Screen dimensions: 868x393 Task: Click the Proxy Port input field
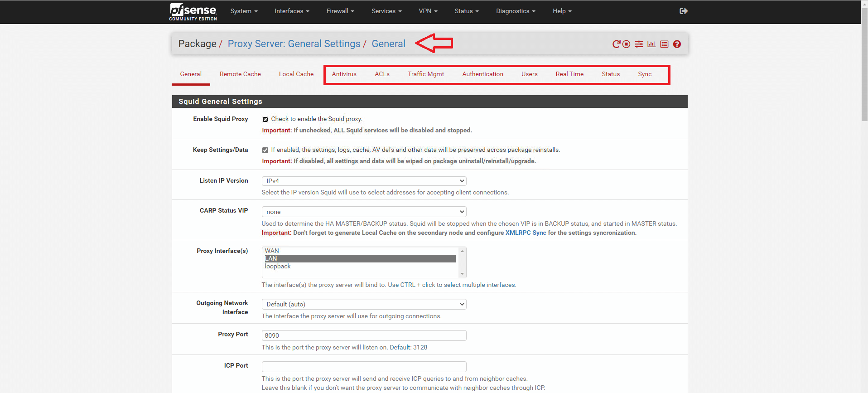pos(364,335)
